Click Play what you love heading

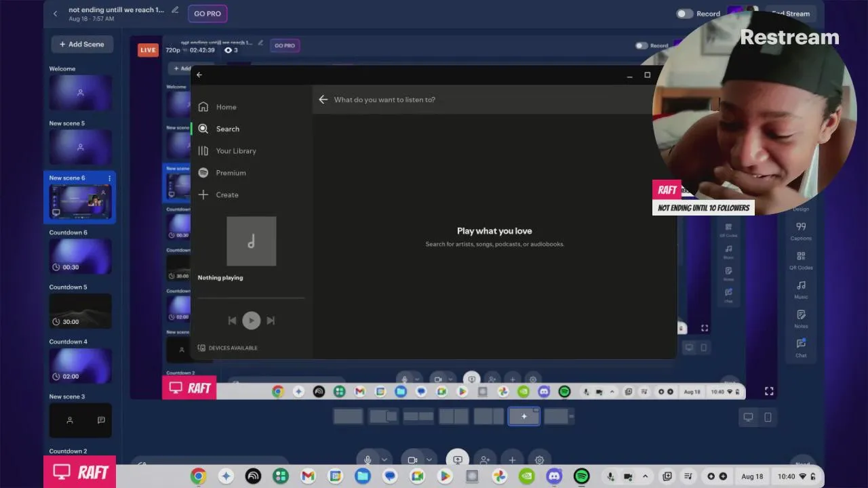click(494, 231)
